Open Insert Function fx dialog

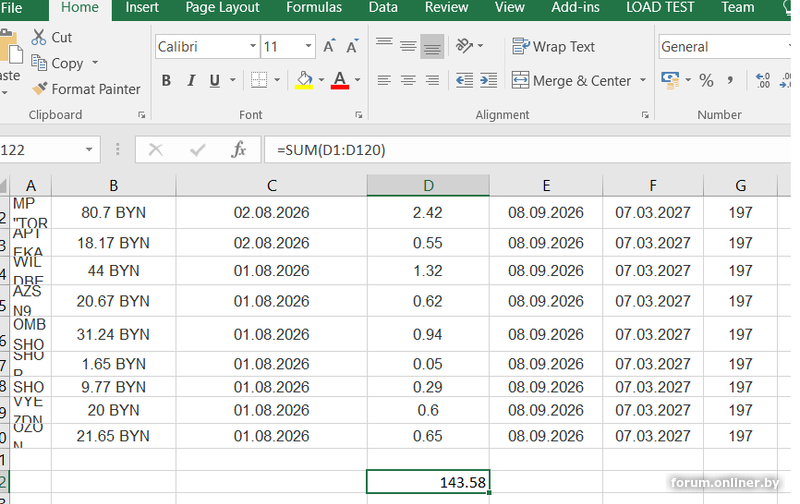[x=238, y=149]
